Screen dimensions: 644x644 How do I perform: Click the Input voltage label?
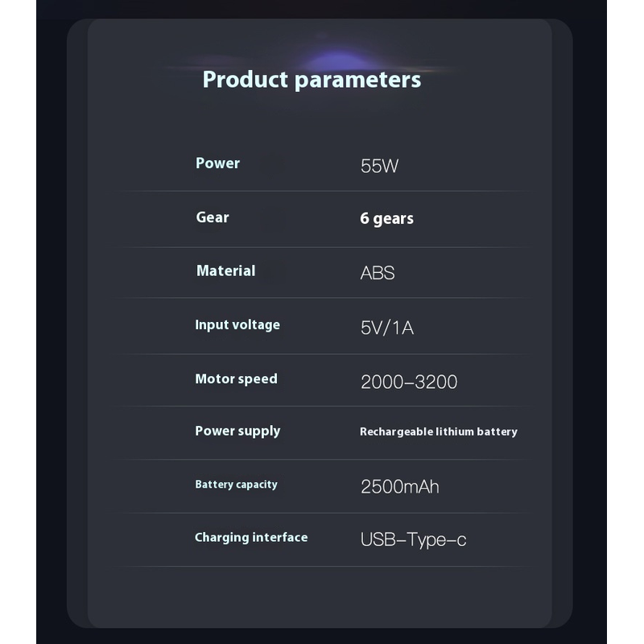[237, 325]
